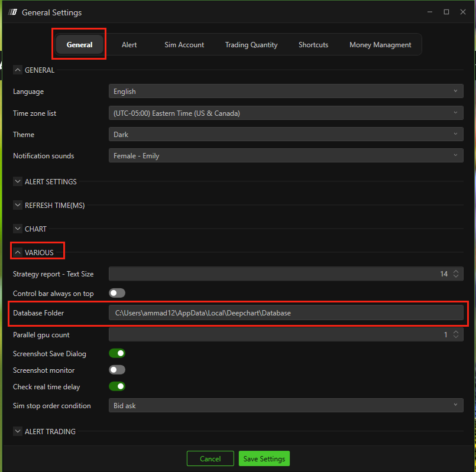This screenshot has width=476, height=472.
Task: Disable the Screenshot Save Dialog switch
Action: pyautogui.click(x=117, y=353)
